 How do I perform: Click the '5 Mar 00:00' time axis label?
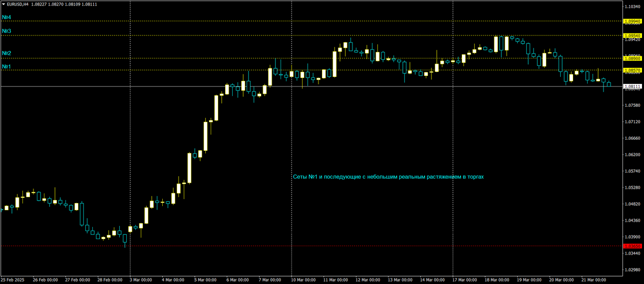tap(206, 280)
